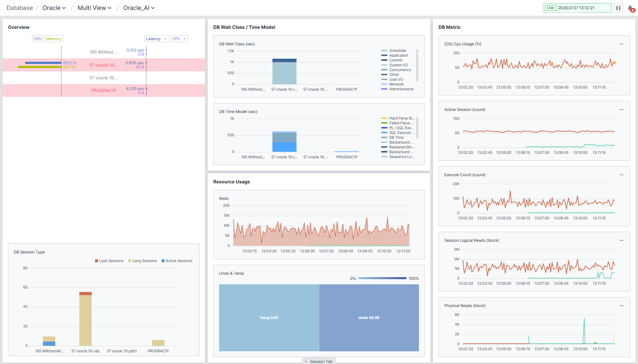
Task: Open the Oracle_AI breadcrumb menu
Action: pyautogui.click(x=139, y=8)
